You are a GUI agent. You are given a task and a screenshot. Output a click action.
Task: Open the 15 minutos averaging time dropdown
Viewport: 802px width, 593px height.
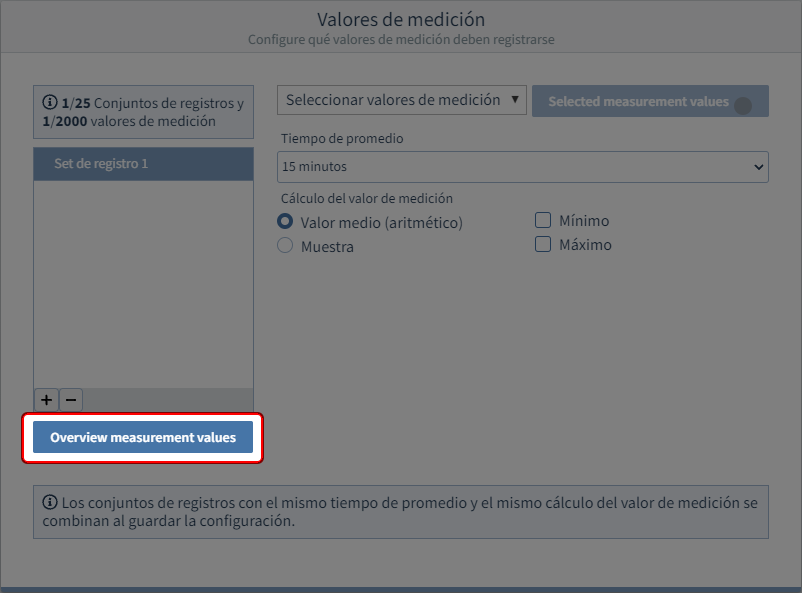pyautogui.click(x=523, y=167)
